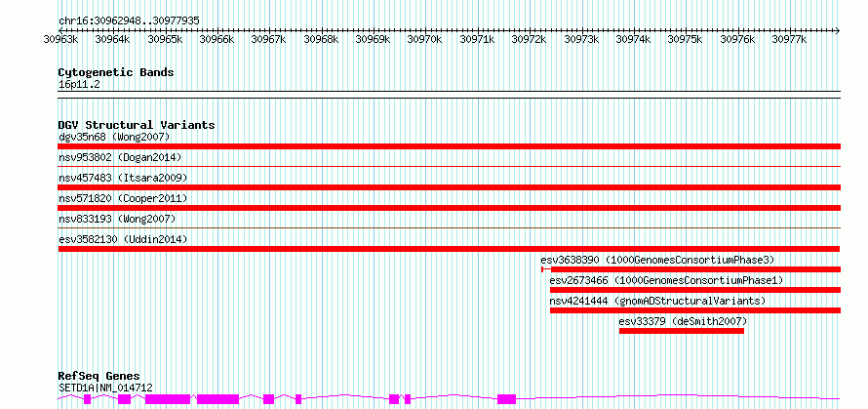868x409 pixels.
Task: Select the nsv953802 (Dogan2014) variant label
Action: coord(120,157)
